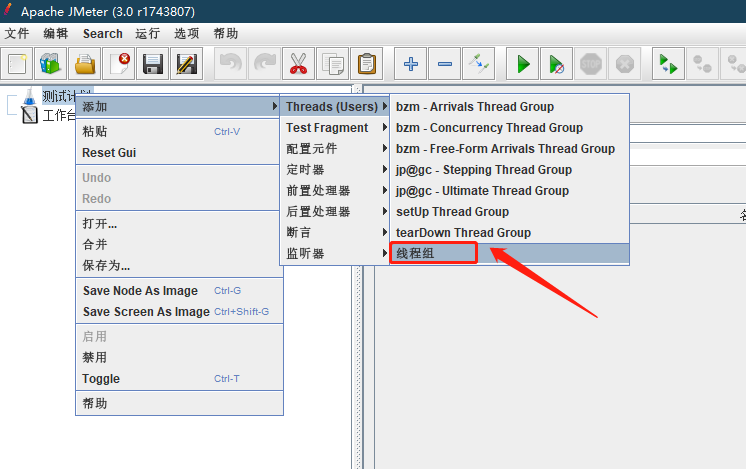Click Start no pauses icon
This screenshot has height=469, width=746.
point(557,63)
